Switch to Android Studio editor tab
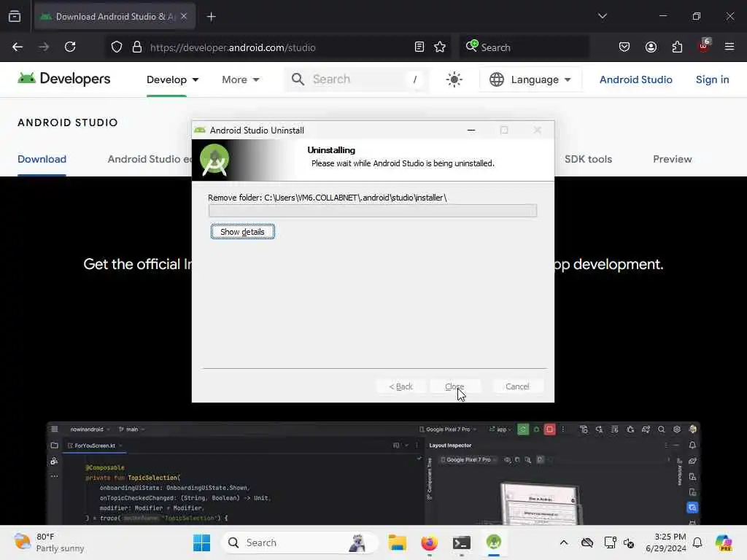Image resolution: width=747 pixels, height=560 pixels. click(149, 159)
